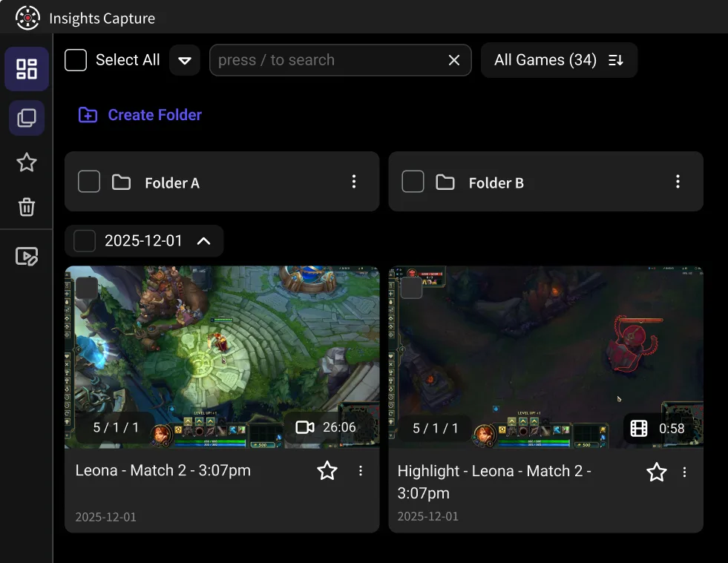The width and height of the screenshot is (728, 563).
Task: Check the checkbox on the Leona Match 2 thumbnail
Action: [87, 288]
